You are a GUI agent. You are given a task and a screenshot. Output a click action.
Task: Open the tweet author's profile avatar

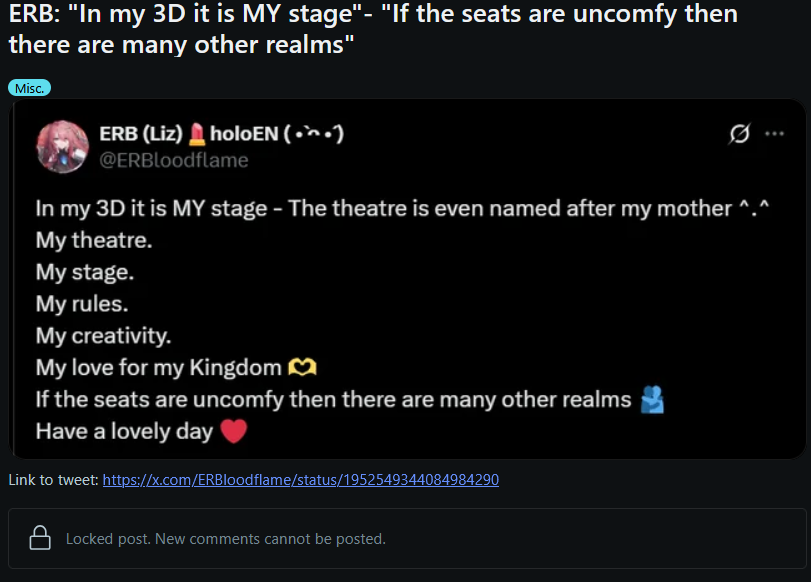[63, 146]
